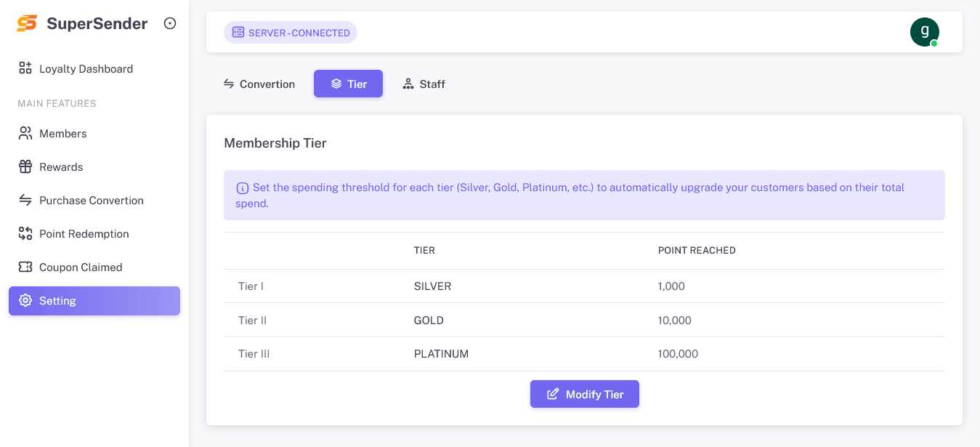Click the SuperSender logo icon

tap(27, 23)
